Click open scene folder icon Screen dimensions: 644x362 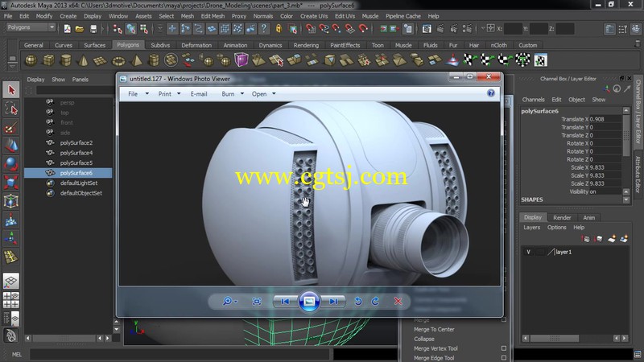coord(80,28)
